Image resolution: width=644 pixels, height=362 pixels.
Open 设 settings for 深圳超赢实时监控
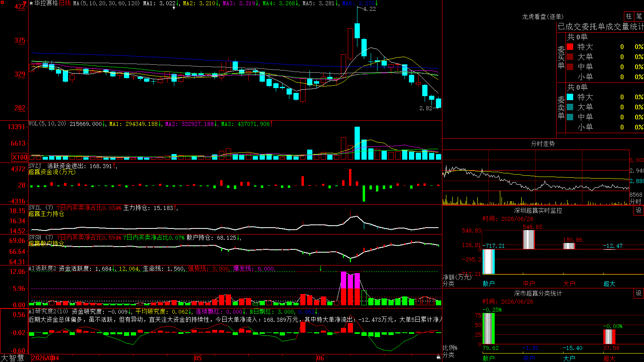coord(639,210)
